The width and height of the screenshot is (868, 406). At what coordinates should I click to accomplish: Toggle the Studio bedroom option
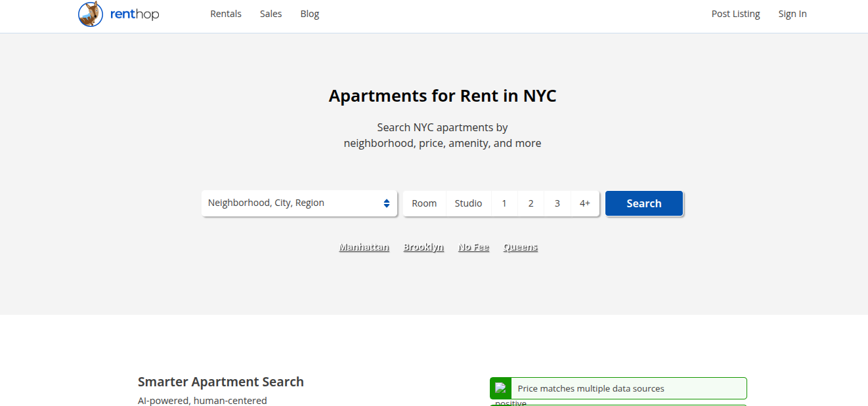(x=469, y=203)
